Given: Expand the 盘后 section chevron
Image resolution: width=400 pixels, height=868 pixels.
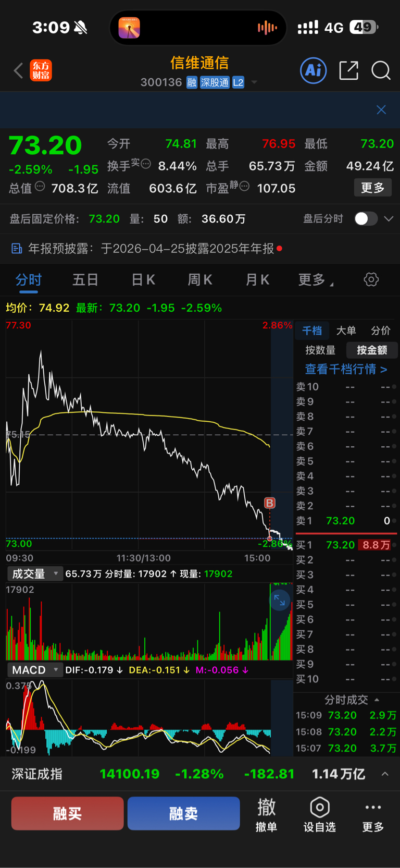Looking at the screenshot, I should tap(389, 219).
